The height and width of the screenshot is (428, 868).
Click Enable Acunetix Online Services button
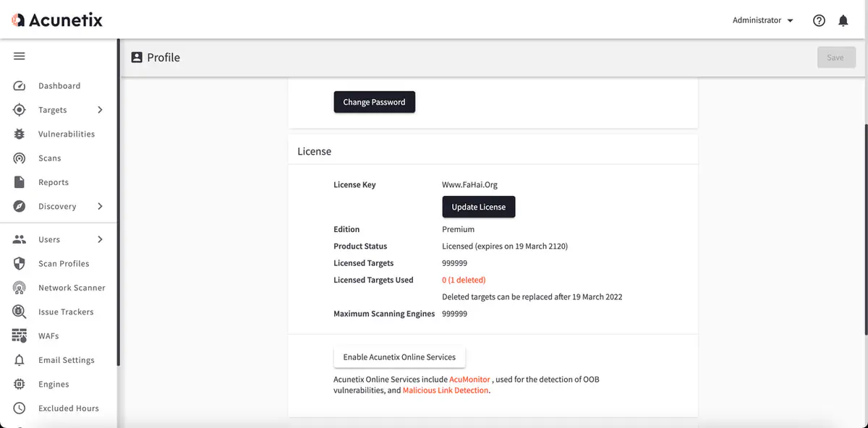click(x=399, y=357)
